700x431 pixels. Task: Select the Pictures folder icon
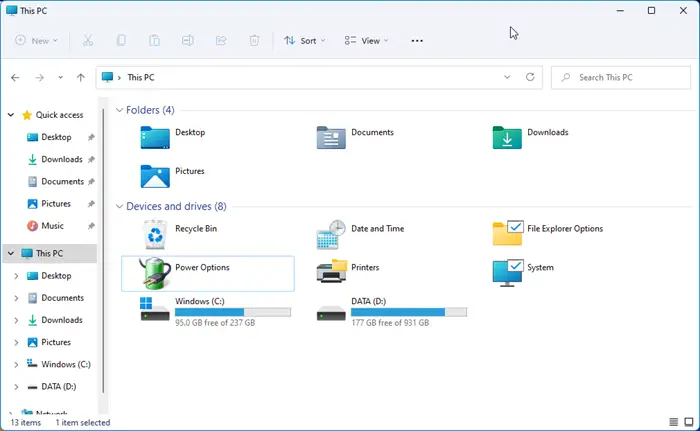tap(155, 176)
